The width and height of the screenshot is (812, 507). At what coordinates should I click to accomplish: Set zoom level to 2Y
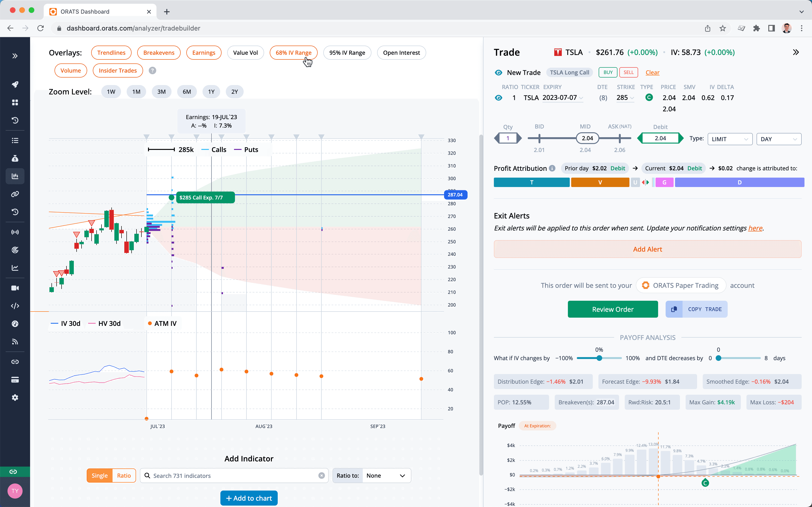point(235,92)
